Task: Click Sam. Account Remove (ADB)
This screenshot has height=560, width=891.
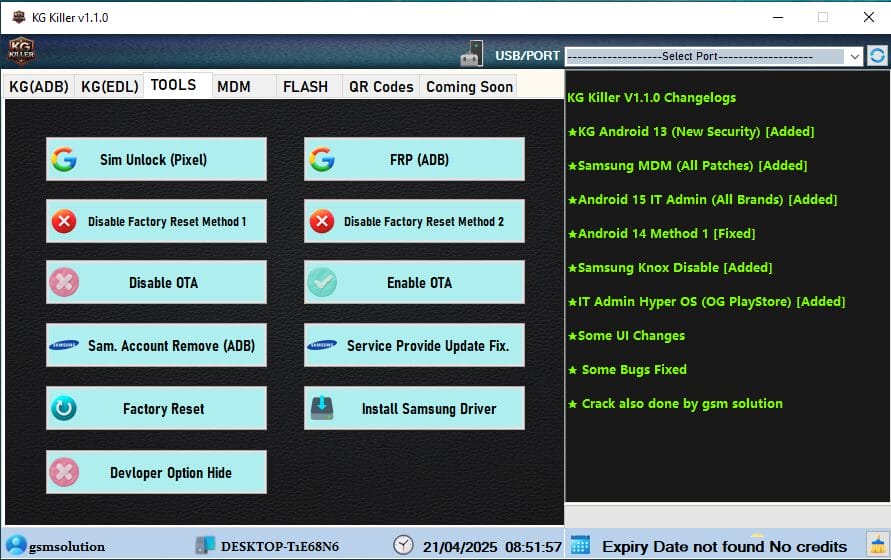Action: coord(156,346)
